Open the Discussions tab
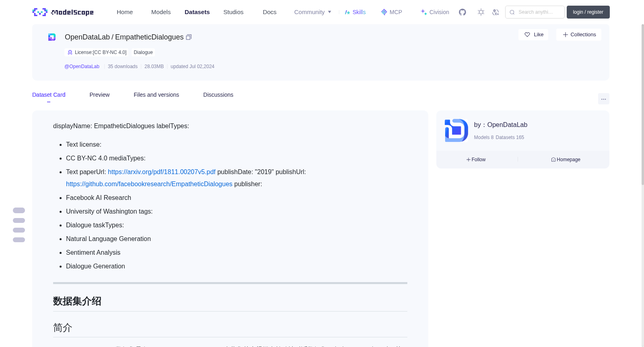This screenshot has height=347, width=644. (x=218, y=95)
